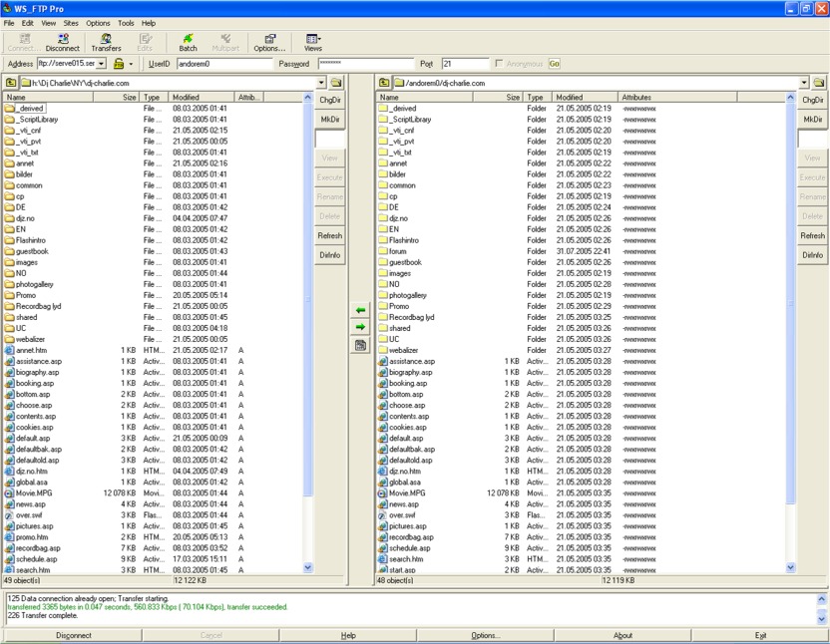
Task: Expand the remote path dropdown
Action: coord(804,83)
